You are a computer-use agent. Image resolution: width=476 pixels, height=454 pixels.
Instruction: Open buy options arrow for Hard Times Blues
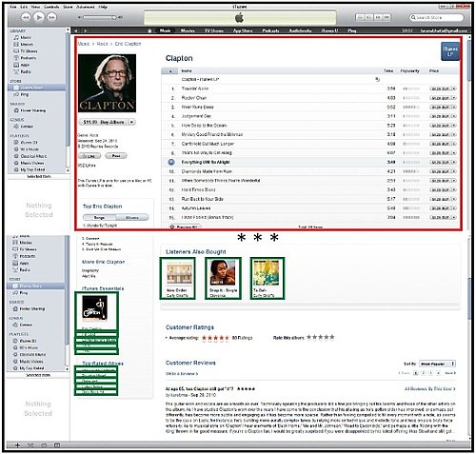pos(454,189)
